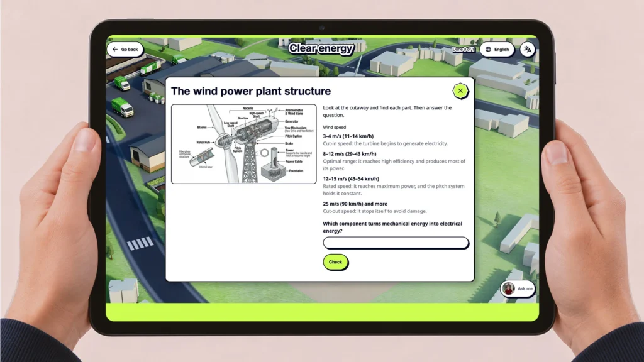Click the Brake label in the diagram
Screen dimensions: 644x362
point(289,144)
